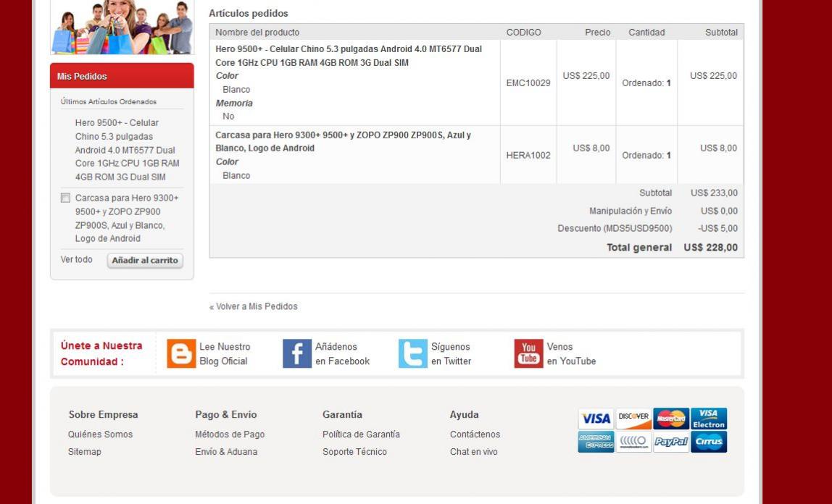Click the Visa Electron payment logo
The height and width of the screenshot is (504, 832).
(x=709, y=419)
